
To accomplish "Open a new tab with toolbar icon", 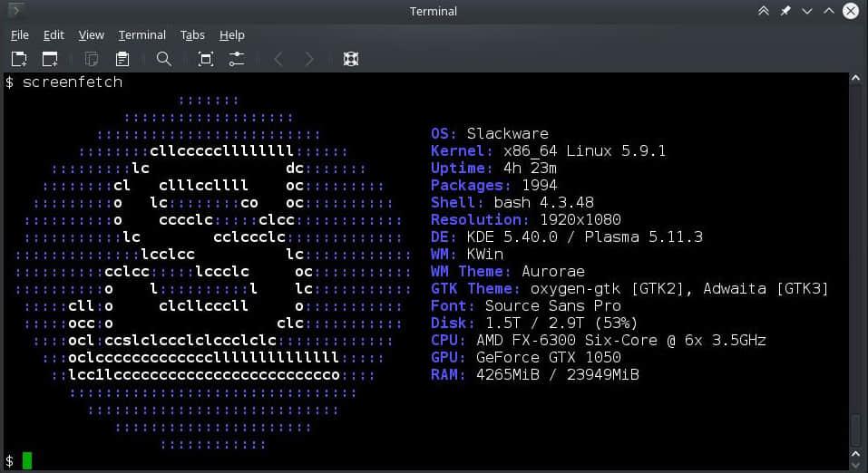I will (19, 59).
